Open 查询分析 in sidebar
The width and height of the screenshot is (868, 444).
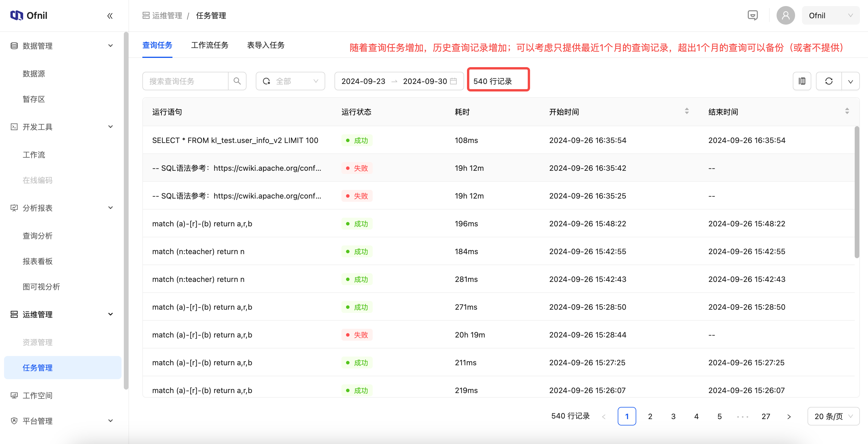[x=37, y=236]
